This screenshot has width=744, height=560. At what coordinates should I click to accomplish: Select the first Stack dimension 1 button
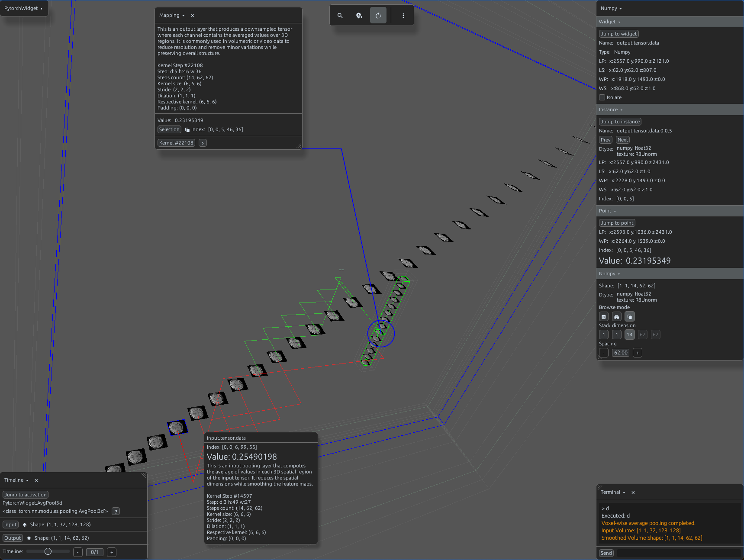604,335
